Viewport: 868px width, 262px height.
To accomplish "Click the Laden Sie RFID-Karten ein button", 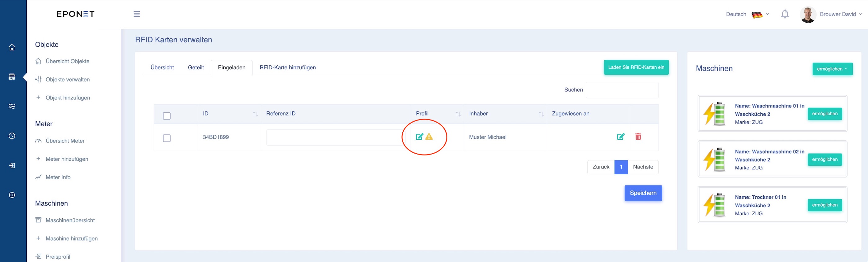I will pos(636,67).
